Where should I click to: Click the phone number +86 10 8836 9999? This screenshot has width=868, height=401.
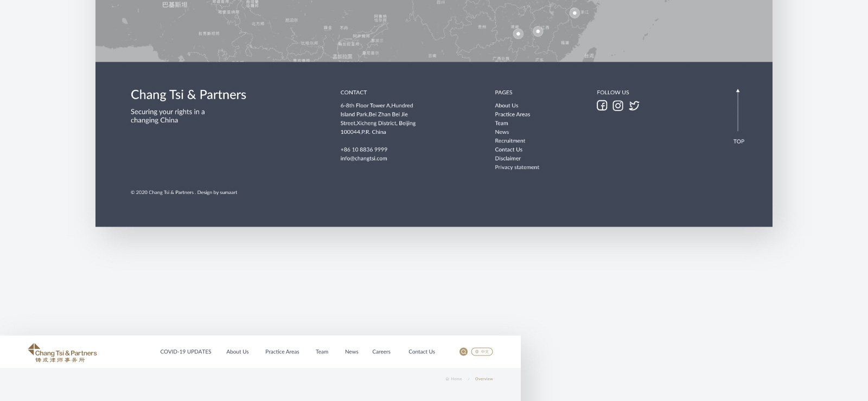click(x=363, y=150)
